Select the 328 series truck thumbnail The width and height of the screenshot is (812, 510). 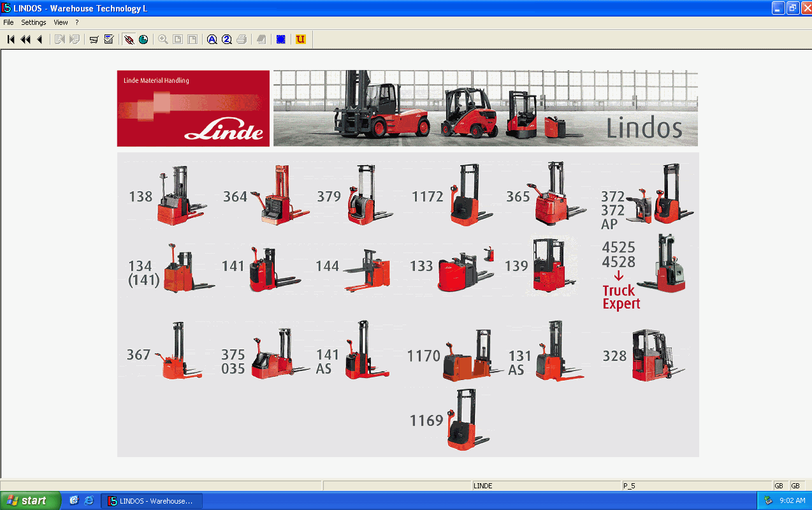(x=655, y=356)
